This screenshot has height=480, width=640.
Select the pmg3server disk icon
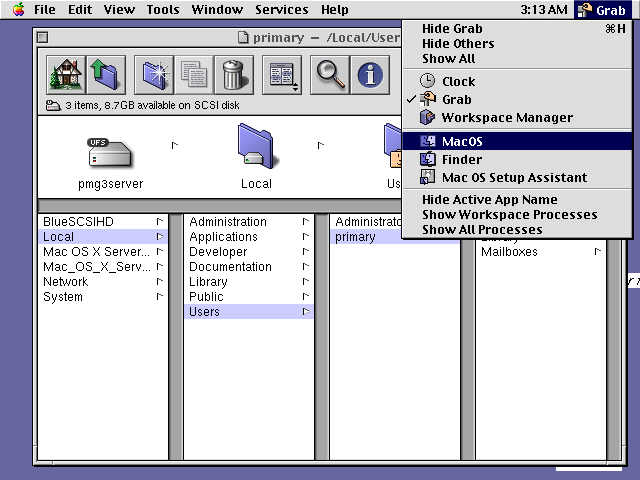[110, 154]
